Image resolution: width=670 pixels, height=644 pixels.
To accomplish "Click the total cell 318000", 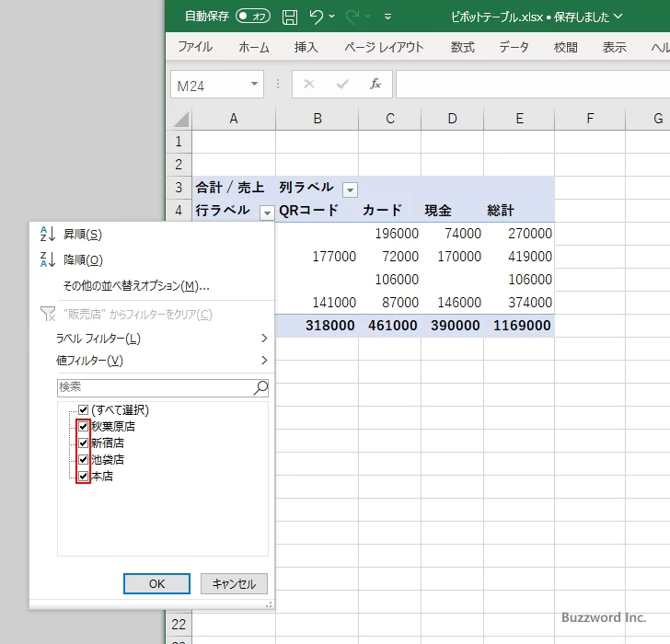I will point(317,326).
